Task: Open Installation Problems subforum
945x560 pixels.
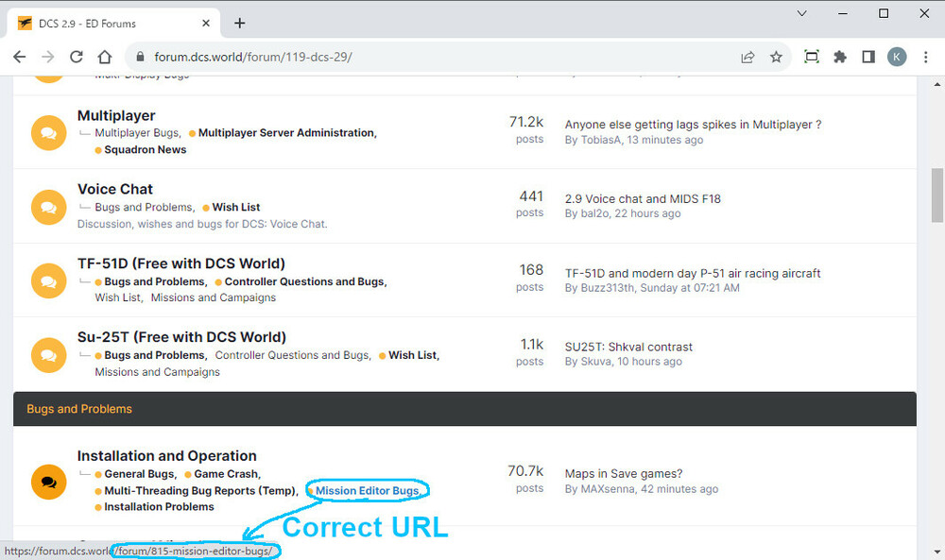Action: coord(159,507)
